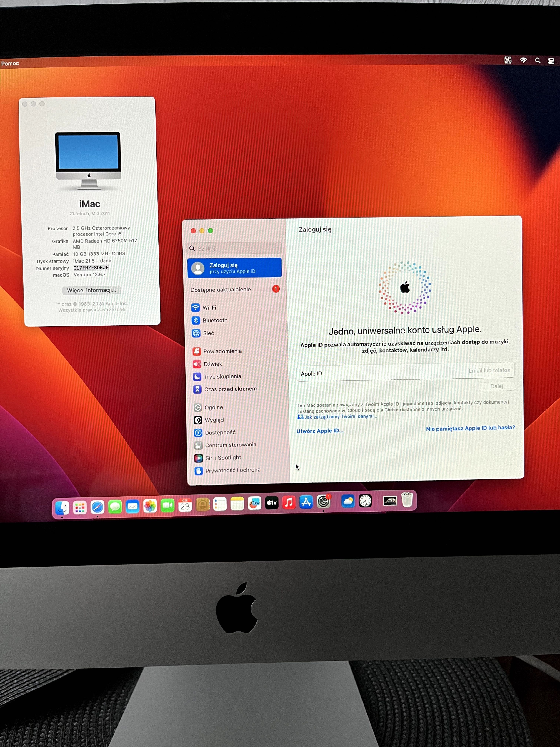Image resolution: width=560 pixels, height=747 pixels.
Task: Open the Trash in the Dock
Action: tap(407, 499)
